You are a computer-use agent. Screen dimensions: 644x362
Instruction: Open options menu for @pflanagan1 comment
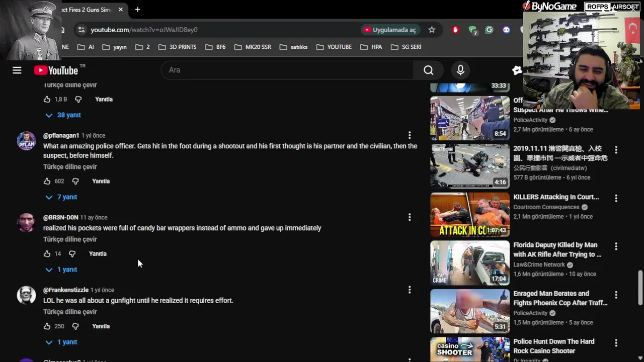410,135
